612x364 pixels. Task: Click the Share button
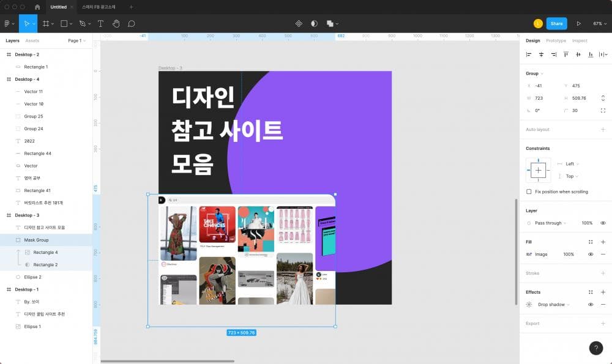click(556, 23)
